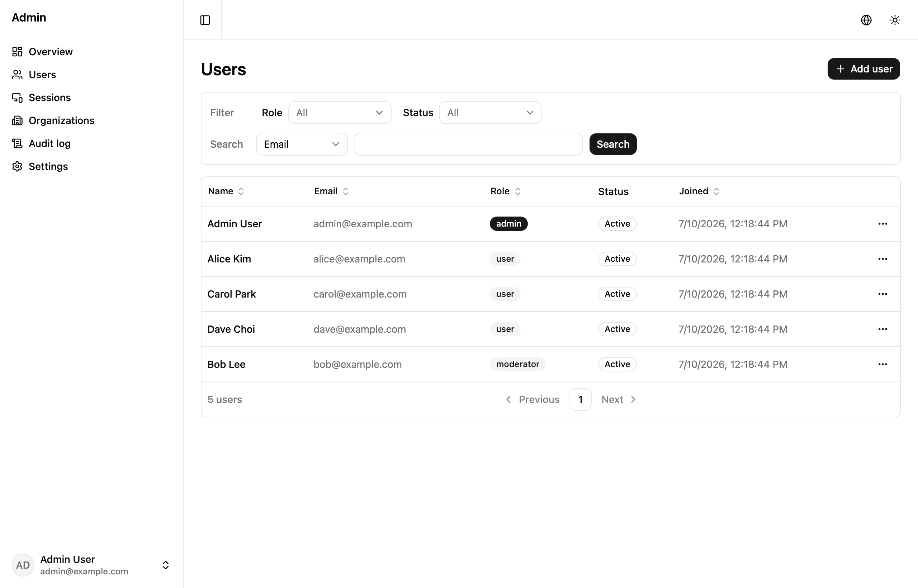Open actions menu for Dave Choi row

point(882,329)
